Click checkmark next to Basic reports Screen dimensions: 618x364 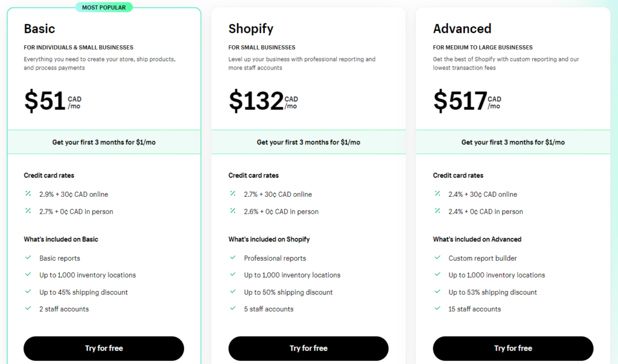coord(28,258)
